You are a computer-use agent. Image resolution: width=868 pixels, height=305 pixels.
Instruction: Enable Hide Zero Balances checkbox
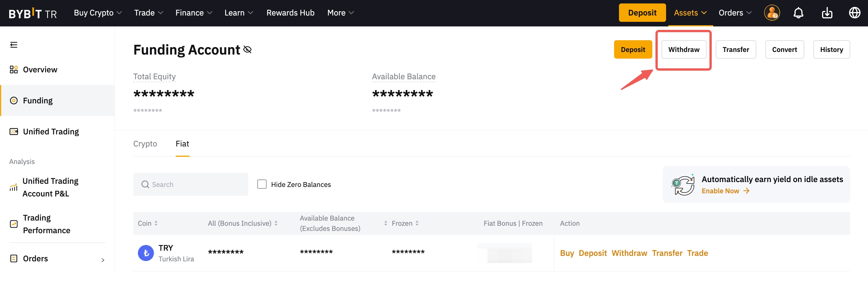[262, 184]
